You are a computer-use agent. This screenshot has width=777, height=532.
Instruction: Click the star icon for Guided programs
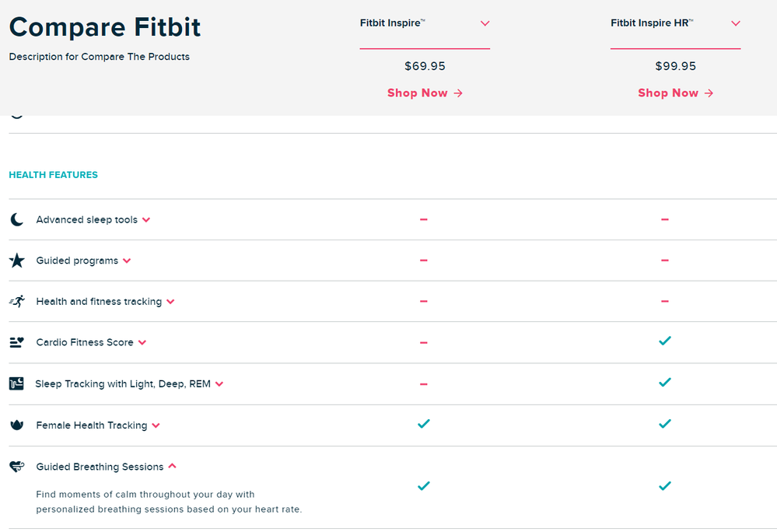coord(17,260)
